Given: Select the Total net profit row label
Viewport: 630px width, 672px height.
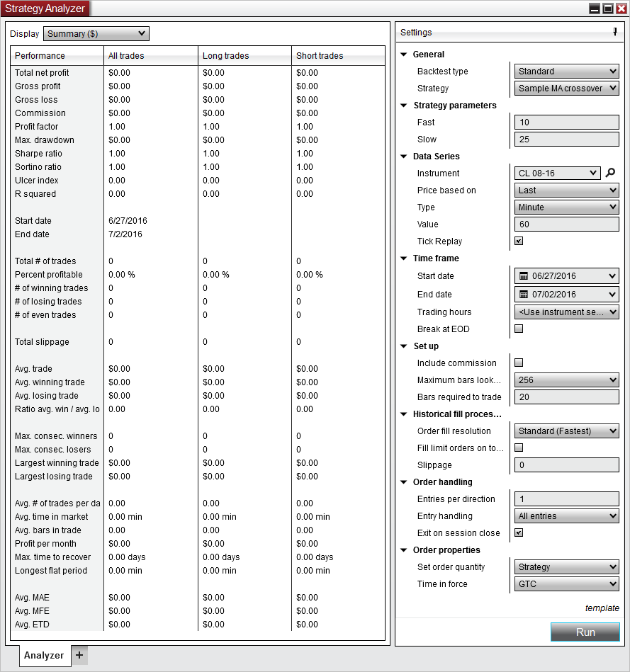Looking at the screenshot, I should pos(42,73).
